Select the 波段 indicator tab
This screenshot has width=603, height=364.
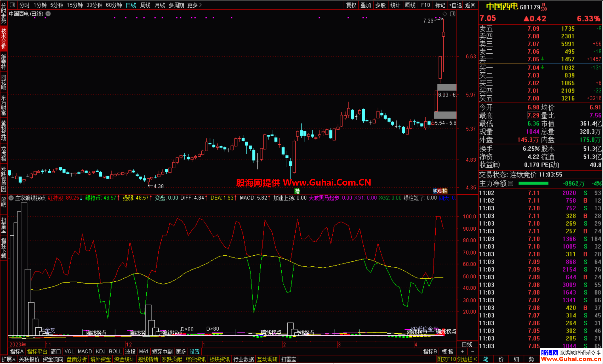click(x=130, y=352)
